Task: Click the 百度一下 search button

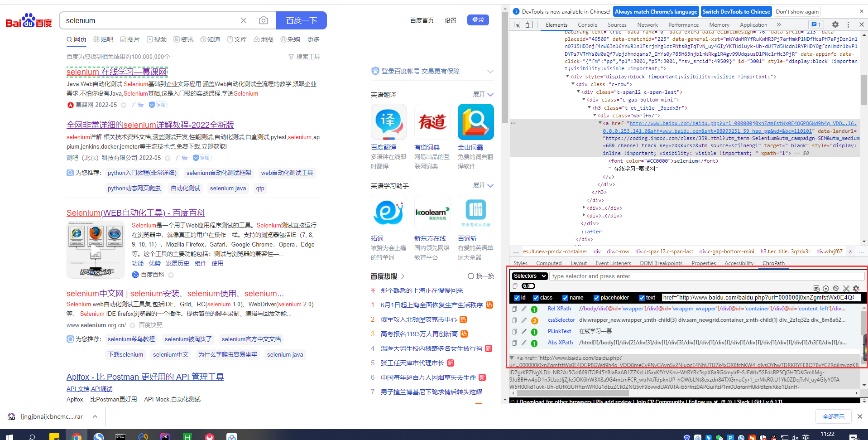Action: click(302, 20)
